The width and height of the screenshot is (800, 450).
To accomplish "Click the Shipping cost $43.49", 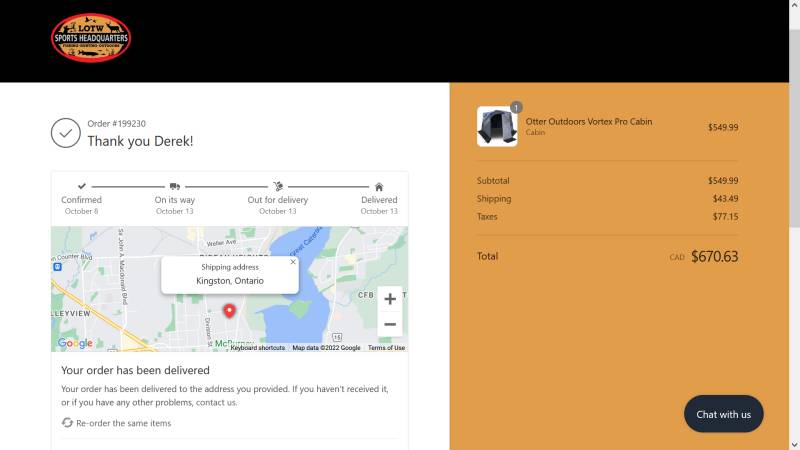I will pyautogui.click(x=726, y=198).
